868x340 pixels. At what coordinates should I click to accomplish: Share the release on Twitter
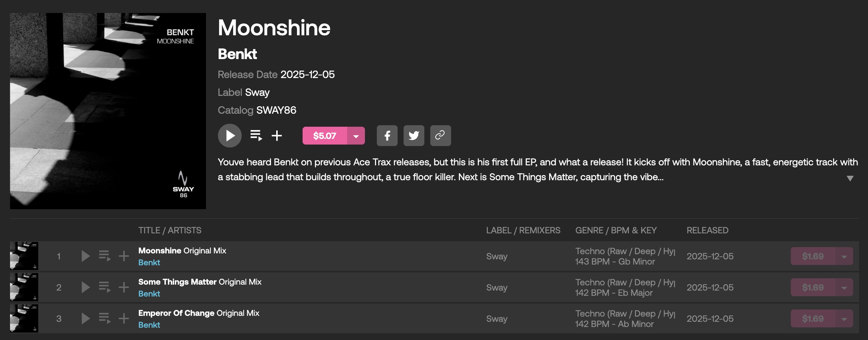click(x=414, y=136)
